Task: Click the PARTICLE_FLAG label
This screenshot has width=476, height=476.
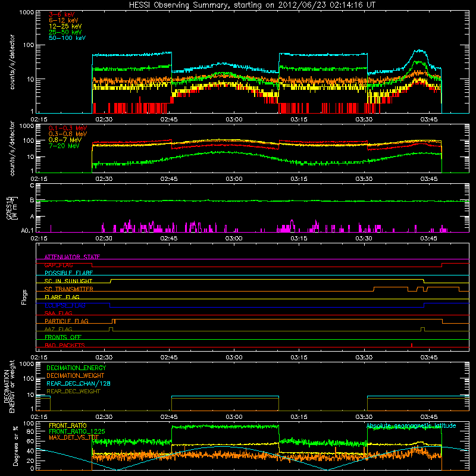Action: tap(67, 321)
